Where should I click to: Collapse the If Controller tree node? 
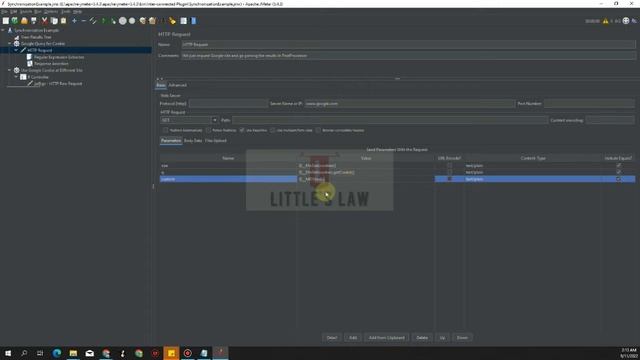(16, 77)
